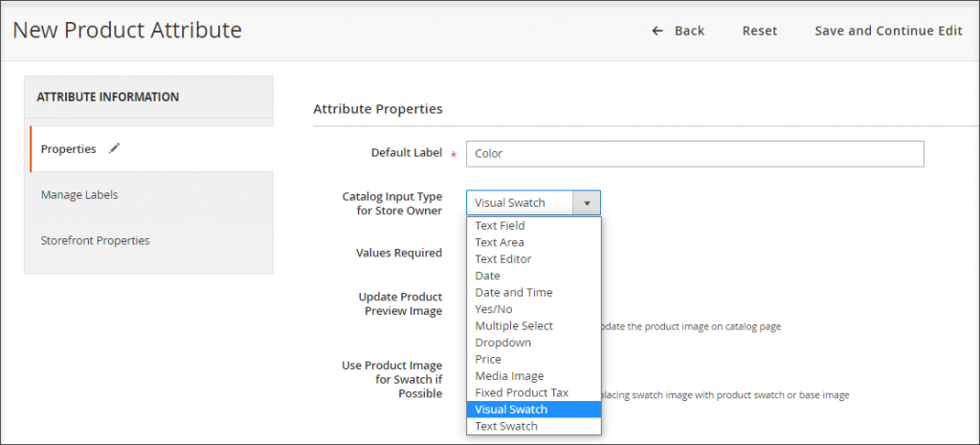
Task: Click the pencil icon next to Properties
Action: (115, 148)
